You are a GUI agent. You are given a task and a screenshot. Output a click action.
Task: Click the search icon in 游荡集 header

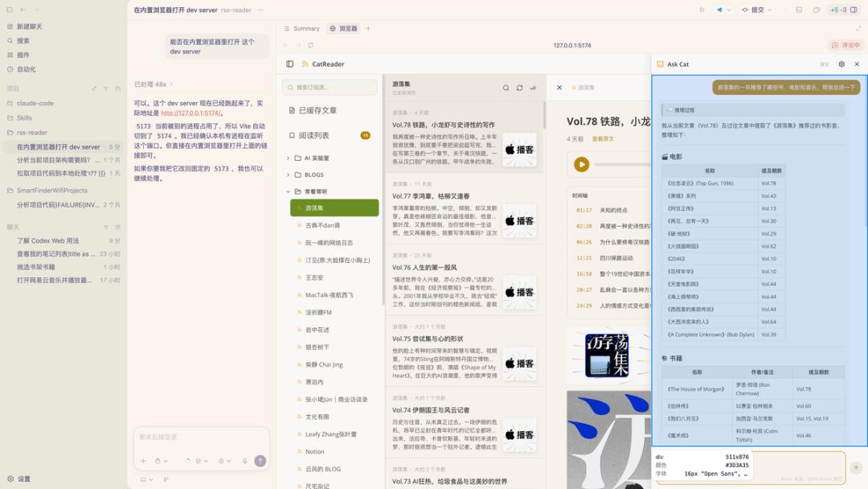pos(506,88)
